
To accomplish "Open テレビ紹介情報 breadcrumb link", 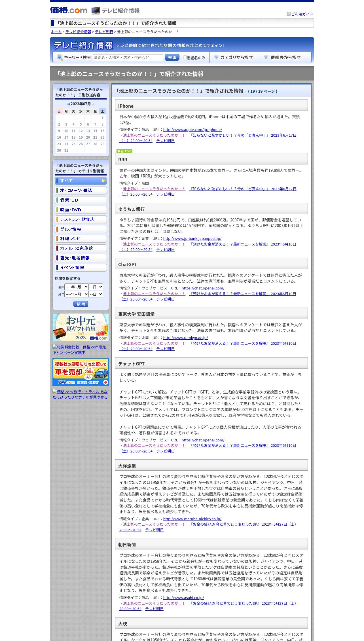I will [78, 32].
